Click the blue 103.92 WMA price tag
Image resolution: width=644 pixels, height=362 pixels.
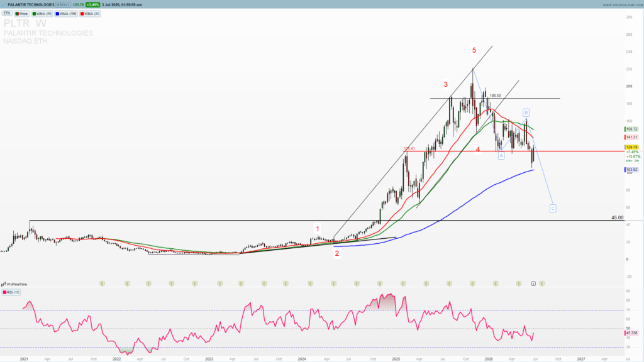click(x=631, y=170)
